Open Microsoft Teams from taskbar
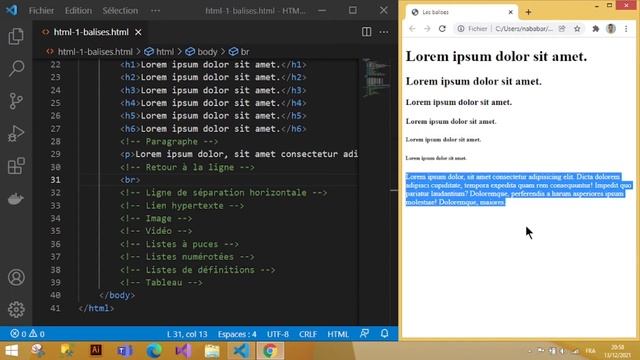 [124, 351]
